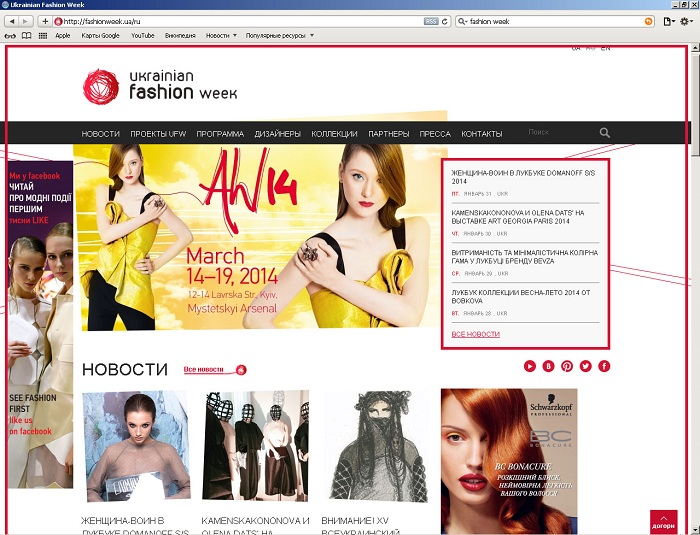Click the browser back arrow

(13, 21)
